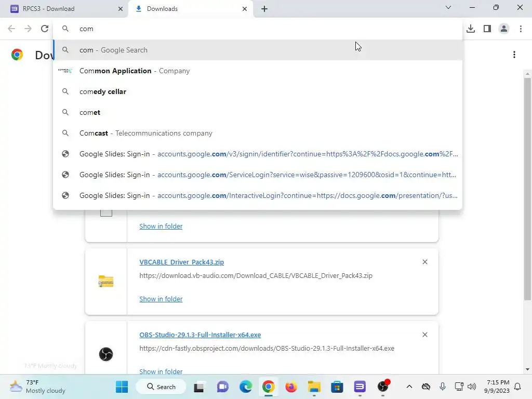Click the scrollbar up arrow
This screenshot has width=532, height=399.
(x=527, y=74)
